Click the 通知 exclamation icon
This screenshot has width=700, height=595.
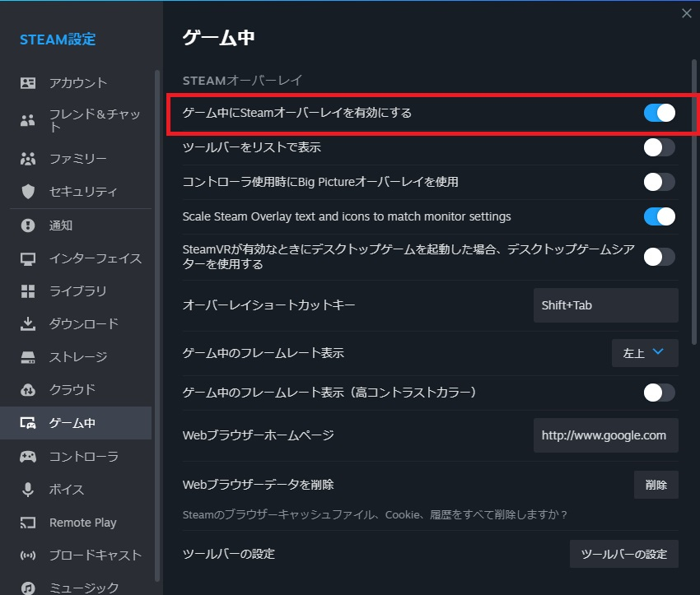[28, 225]
